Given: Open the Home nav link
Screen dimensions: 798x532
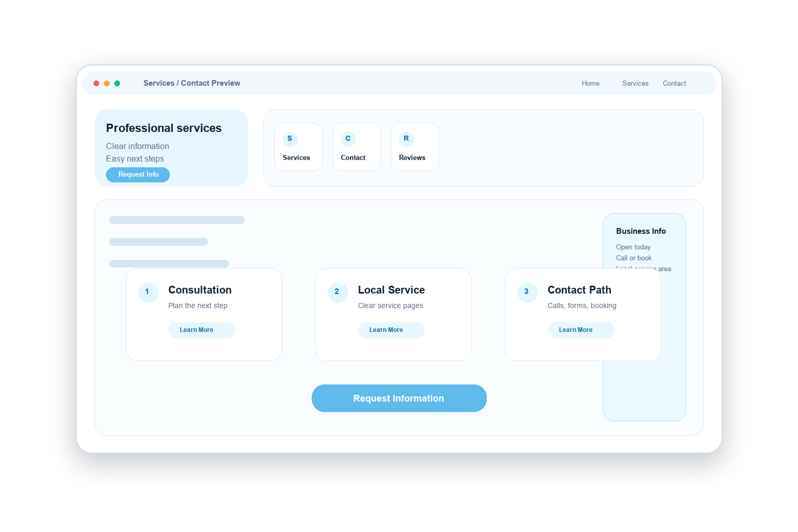Looking at the screenshot, I should pyautogui.click(x=591, y=84).
